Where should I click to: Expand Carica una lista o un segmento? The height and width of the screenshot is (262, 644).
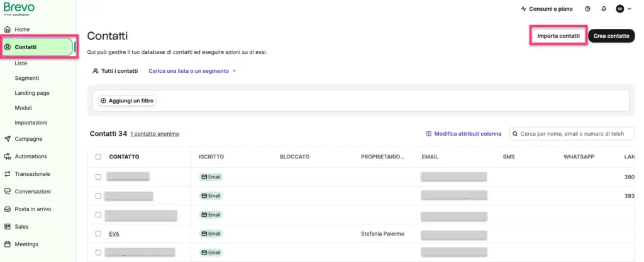pos(192,71)
